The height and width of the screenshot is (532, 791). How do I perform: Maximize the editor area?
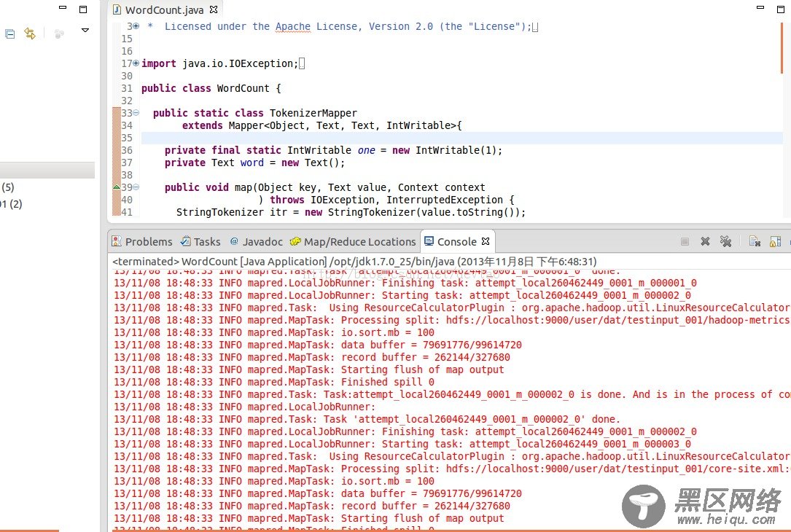[780, 9]
